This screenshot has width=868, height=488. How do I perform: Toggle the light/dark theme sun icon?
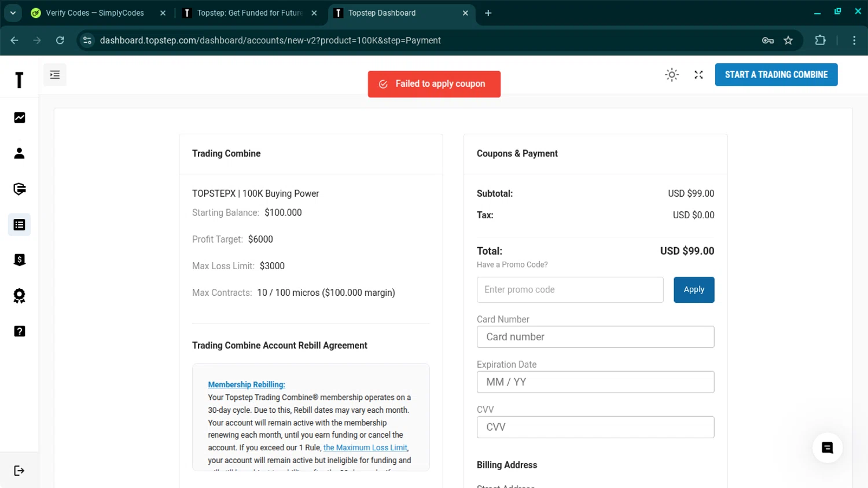point(672,75)
